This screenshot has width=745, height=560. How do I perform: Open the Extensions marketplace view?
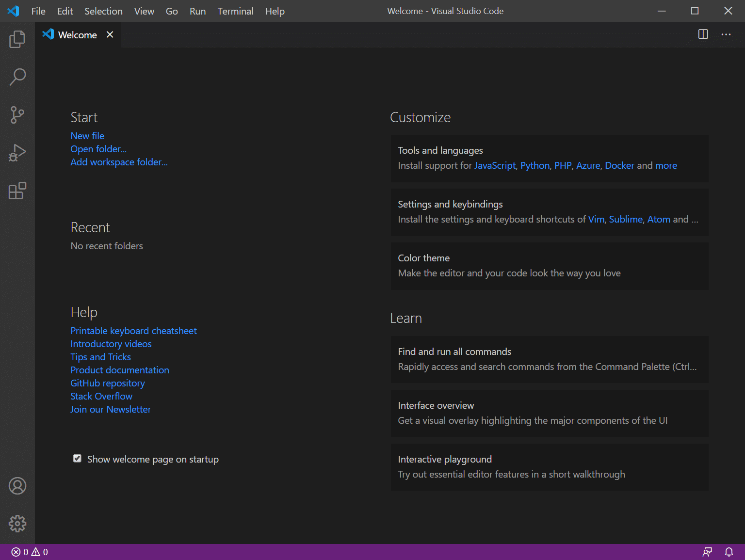point(17,191)
